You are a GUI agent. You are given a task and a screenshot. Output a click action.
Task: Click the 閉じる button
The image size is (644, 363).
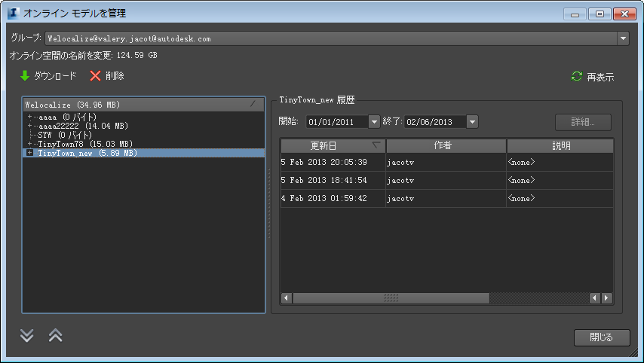[x=602, y=337]
